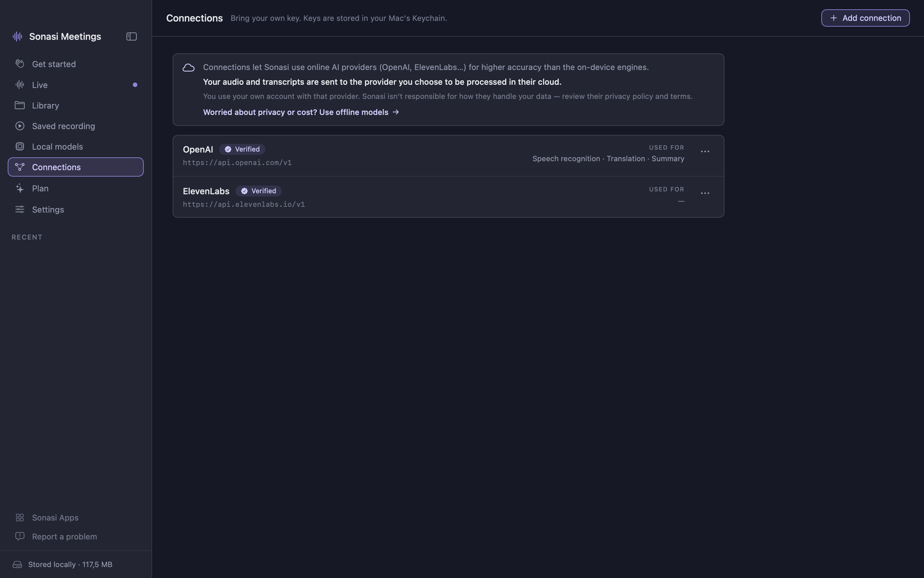Click the OpenAI Verified badge

(x=242, y=149)
